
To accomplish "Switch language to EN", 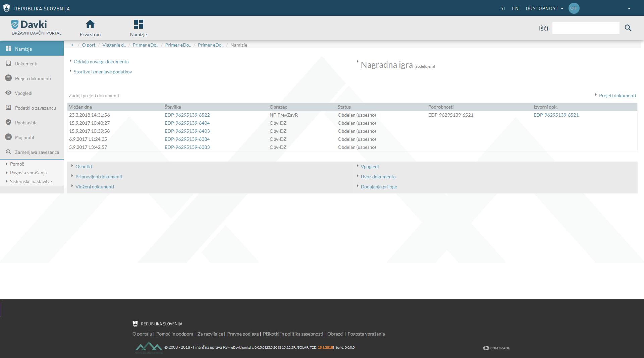I will click(x=515, y=8).
